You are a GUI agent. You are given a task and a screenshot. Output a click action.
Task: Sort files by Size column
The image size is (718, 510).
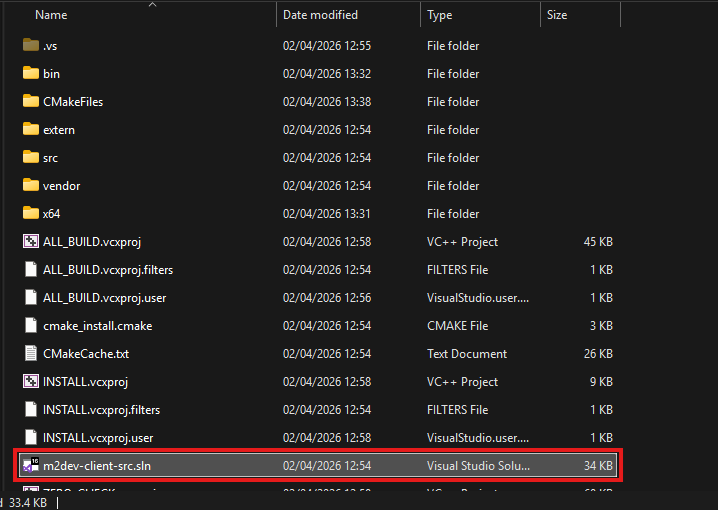pyautogui.click(x=557, y=16)
